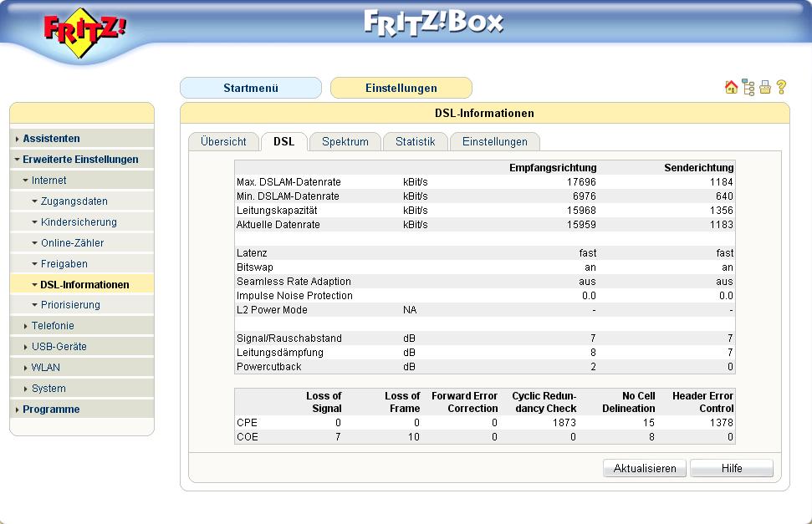812x524 pixels.
Task: Click the DSL-Informationen panel heading
Action: [484, 113]
